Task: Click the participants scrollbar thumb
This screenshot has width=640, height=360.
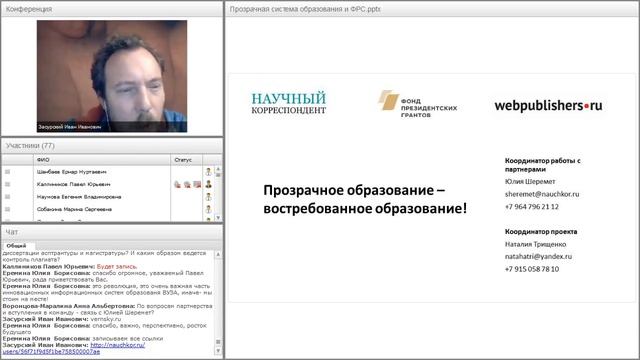Action: 218,175
